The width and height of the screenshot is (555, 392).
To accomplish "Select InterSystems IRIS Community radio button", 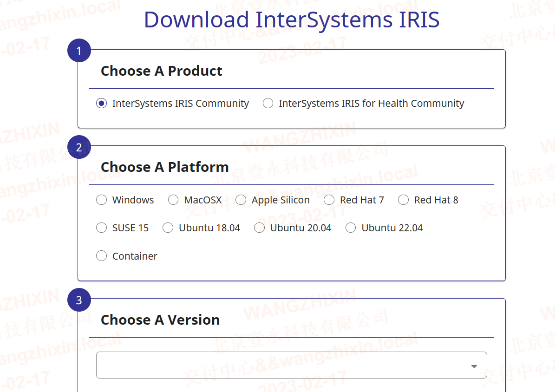I will click(102, 104).
